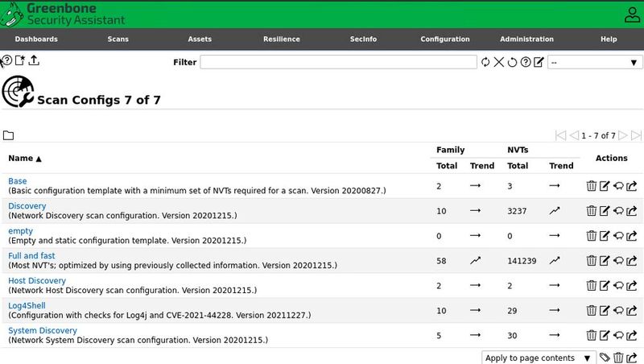Click the '1 - 7 of 7' pagination text

(598, 135)
